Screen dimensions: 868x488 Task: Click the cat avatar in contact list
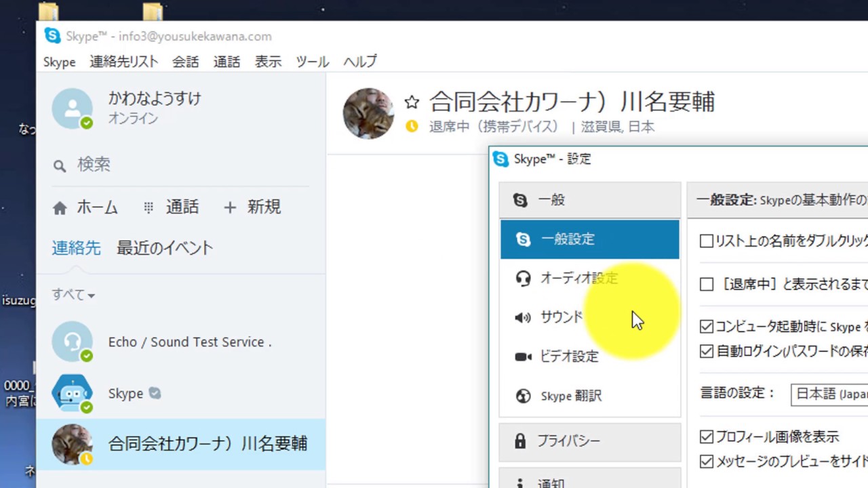72,444
